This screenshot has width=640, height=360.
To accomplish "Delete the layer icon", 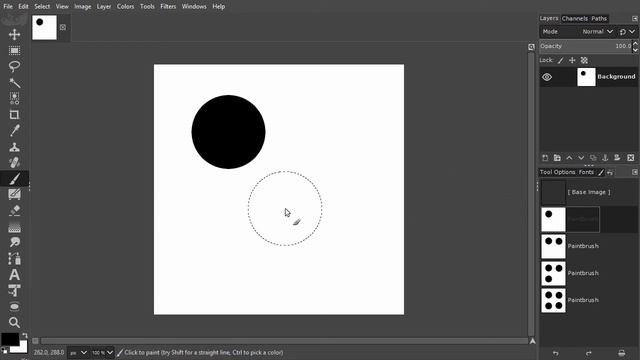I will point(631,158).
